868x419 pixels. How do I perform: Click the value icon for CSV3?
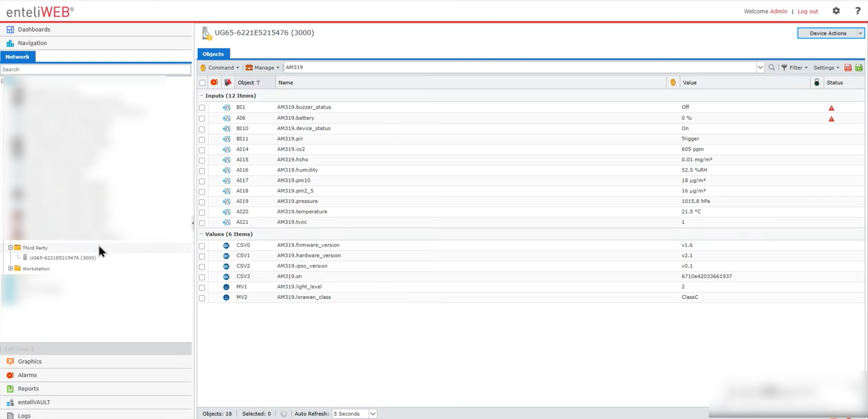[x=226, y=276]
